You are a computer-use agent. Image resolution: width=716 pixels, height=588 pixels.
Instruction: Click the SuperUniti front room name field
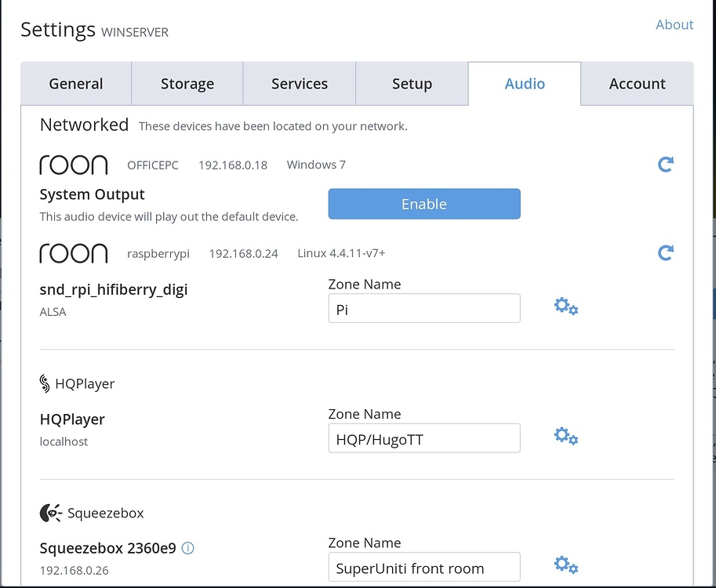point(423,568)
